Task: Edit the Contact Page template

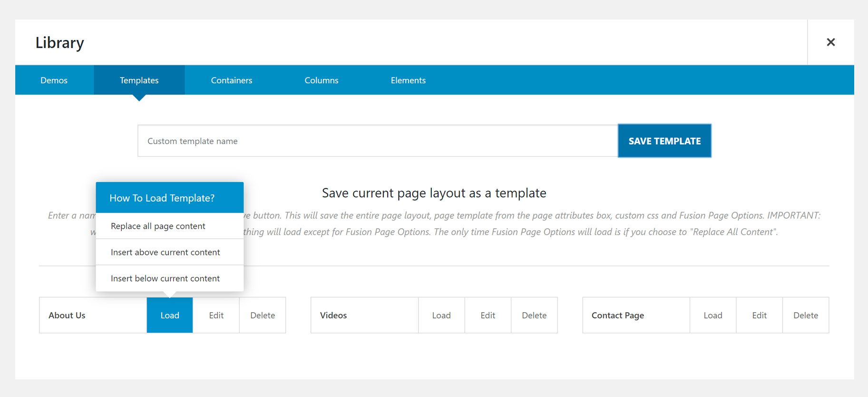Action: (x=760, y=315)
